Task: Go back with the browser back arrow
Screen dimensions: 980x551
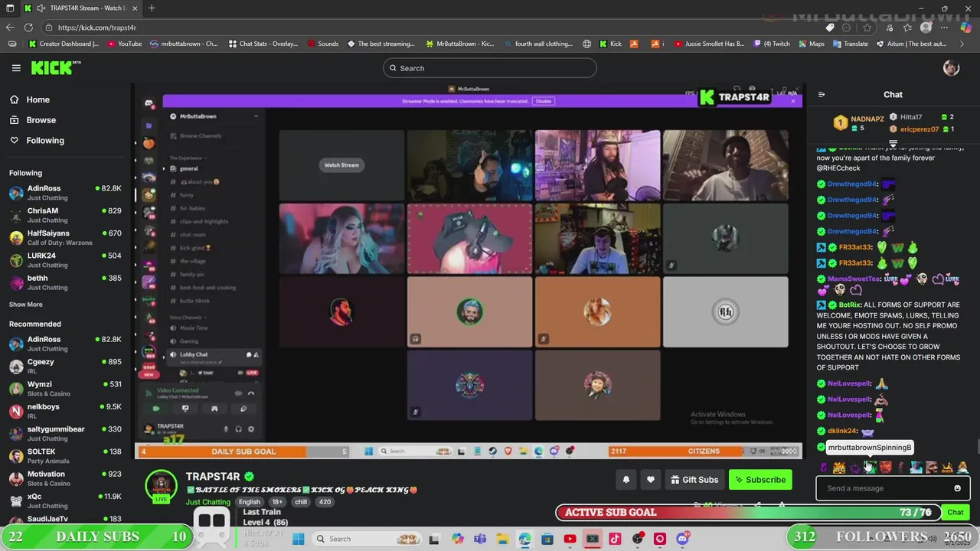Action: pos(10,28)
